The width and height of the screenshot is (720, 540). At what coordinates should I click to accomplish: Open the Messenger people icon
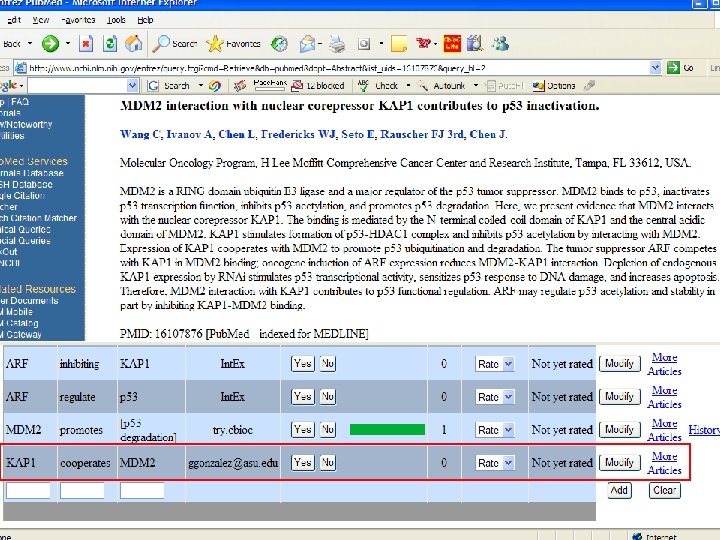coord(501,44)
